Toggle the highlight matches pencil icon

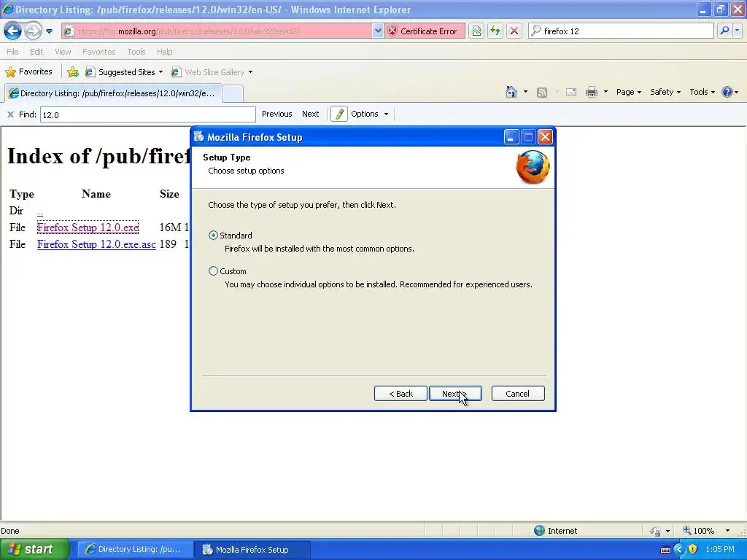338,114
